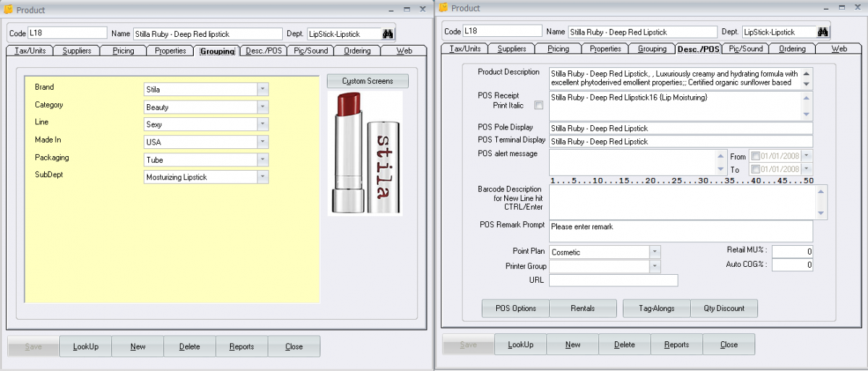Click New button in left window
Image resolution: width=868 pixels, height=371 pixels.
point(137,346)
